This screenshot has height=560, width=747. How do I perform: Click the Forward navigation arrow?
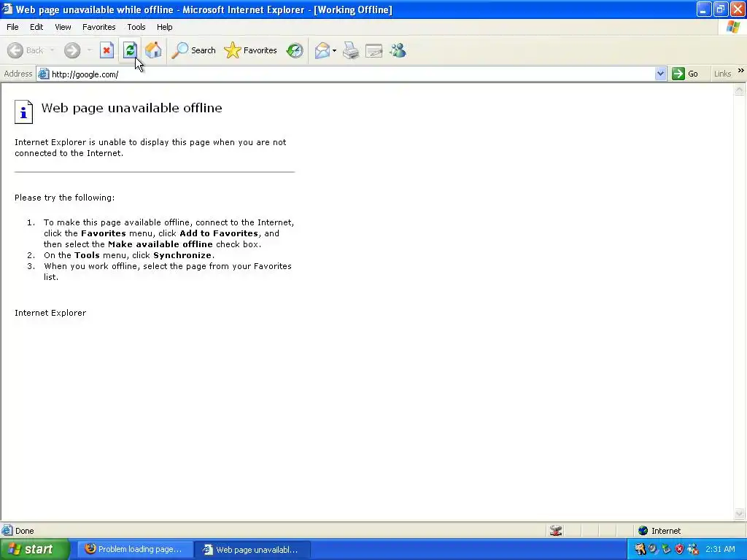tap(72, 50)
